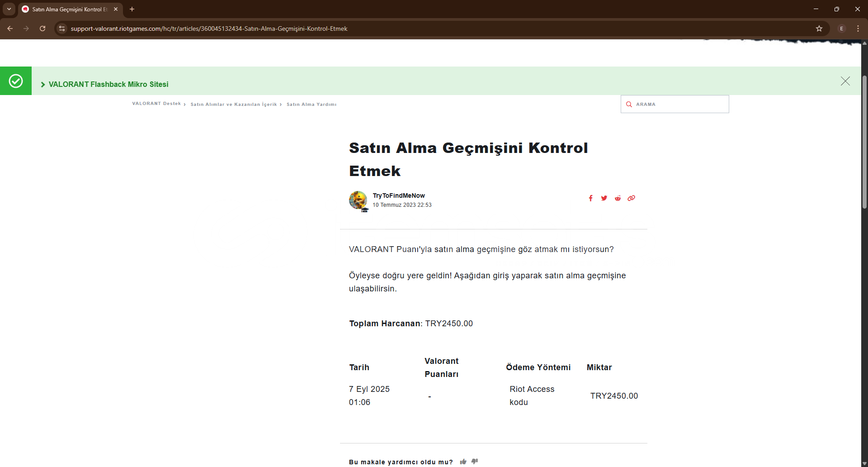Click the article title heading
Image resolution: width=868 pixels, height=467 pixels.
tap(468, 159)
